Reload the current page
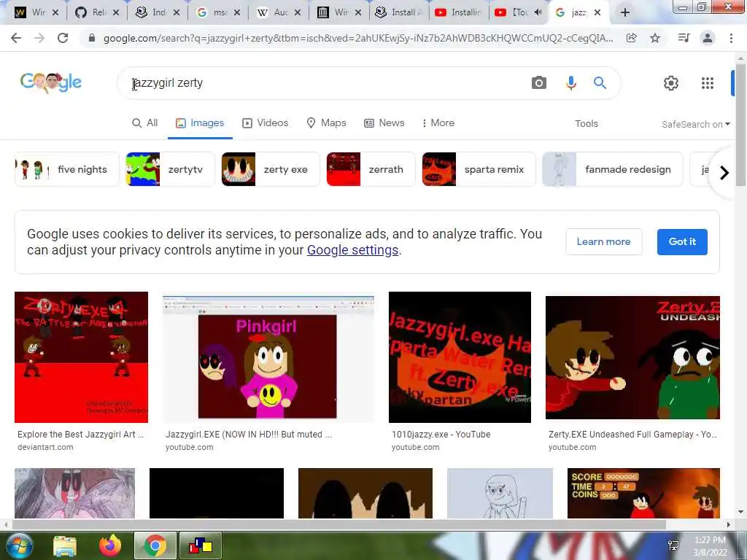The height and width of the screenshot is (560, 747). click(x=63, y=38)
